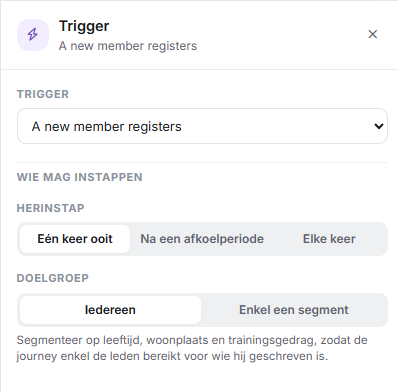Screen dimensions: 398x392
Task: Click the 'DOELGROEP' label
Action: pyautogui.click(x=53, y=278)
